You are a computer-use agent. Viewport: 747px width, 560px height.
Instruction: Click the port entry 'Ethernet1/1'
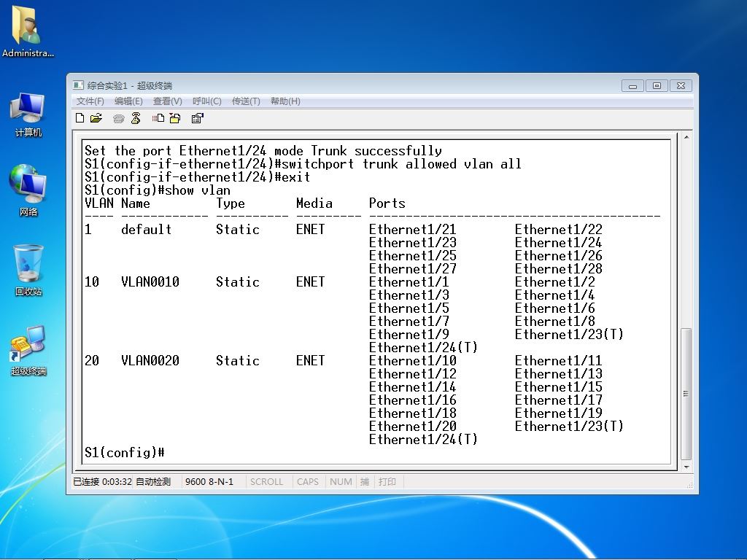tap(409, 282)
